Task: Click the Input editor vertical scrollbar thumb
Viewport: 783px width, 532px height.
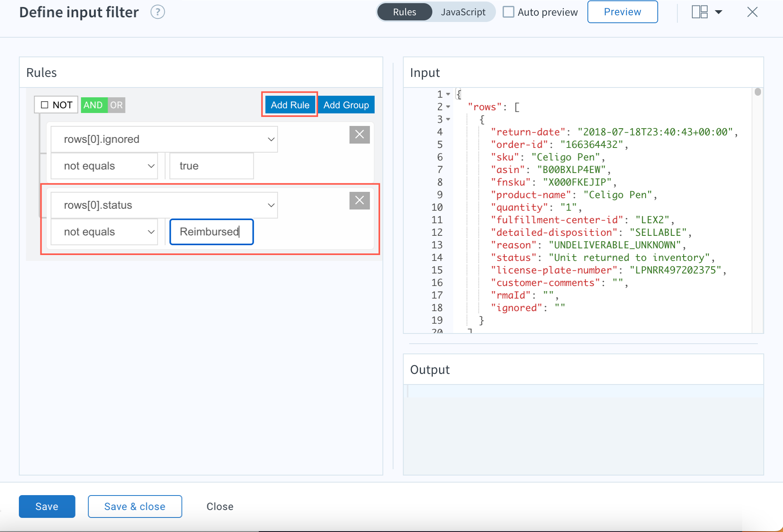Action: coord(758,92)
